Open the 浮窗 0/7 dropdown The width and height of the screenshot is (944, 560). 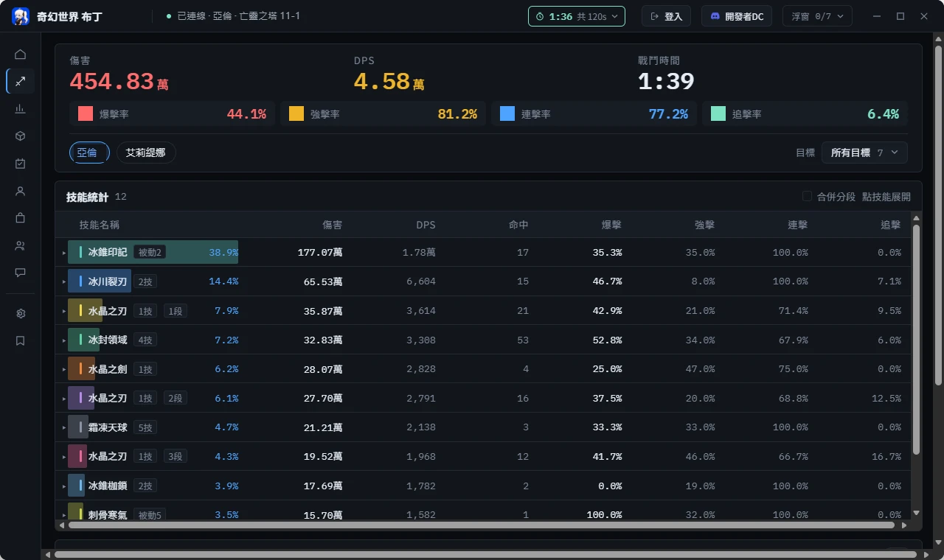tap(817, 16)
